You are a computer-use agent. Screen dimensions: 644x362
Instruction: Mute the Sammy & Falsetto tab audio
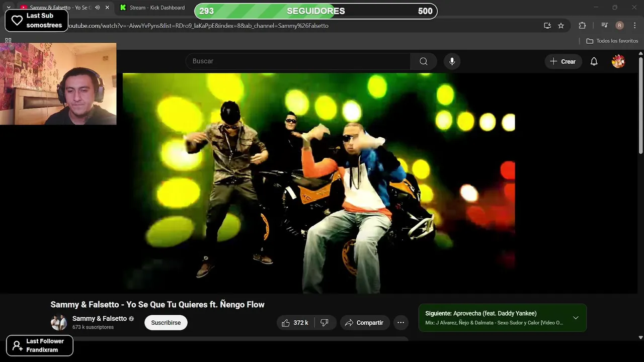click(97, 8)
